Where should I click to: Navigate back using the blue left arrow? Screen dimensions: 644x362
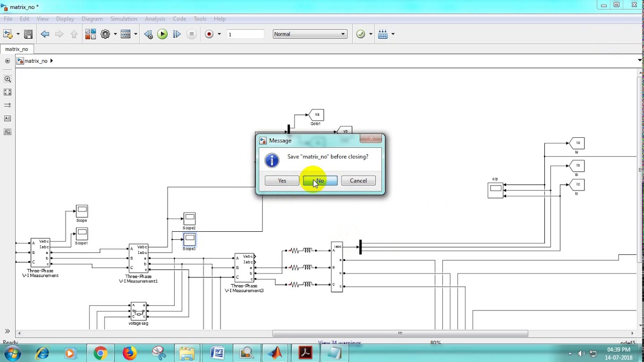click(45, 34)
